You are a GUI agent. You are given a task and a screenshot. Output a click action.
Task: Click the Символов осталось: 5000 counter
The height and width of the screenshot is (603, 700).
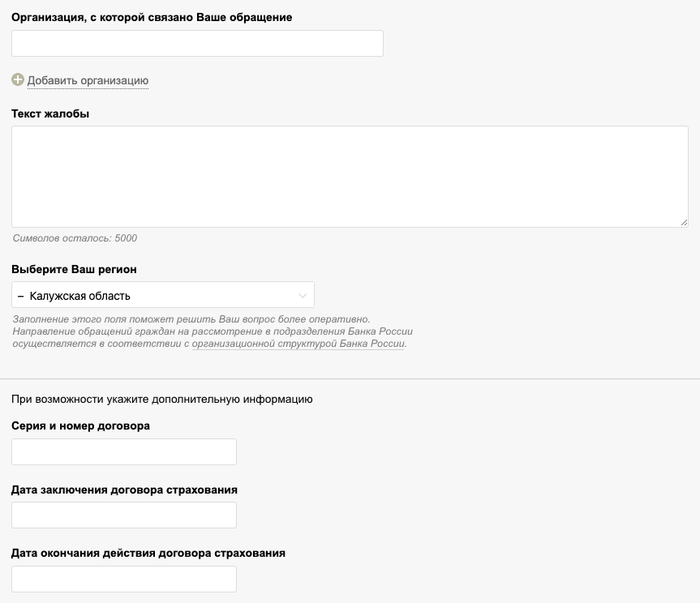click(x=75, y=238)
